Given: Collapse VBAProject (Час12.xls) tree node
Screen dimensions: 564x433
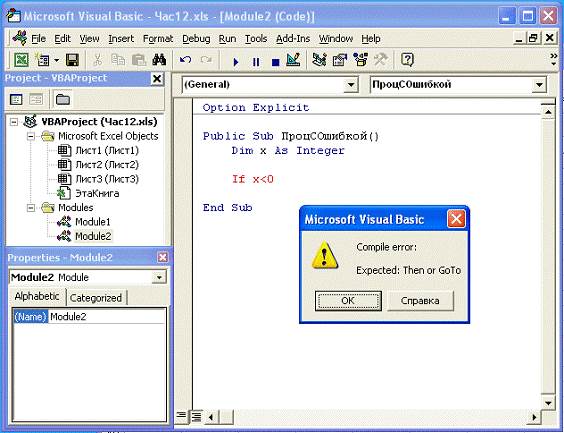Looking at the screenshot, I should [x=14, y=122].
